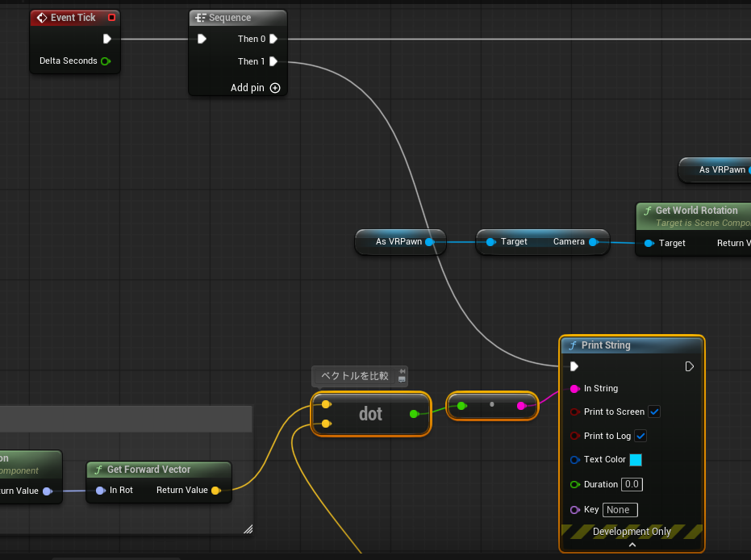The width and height of the screenshot is (751, 560).
Task: Click the Camera output pin
Action: point(593,242)
